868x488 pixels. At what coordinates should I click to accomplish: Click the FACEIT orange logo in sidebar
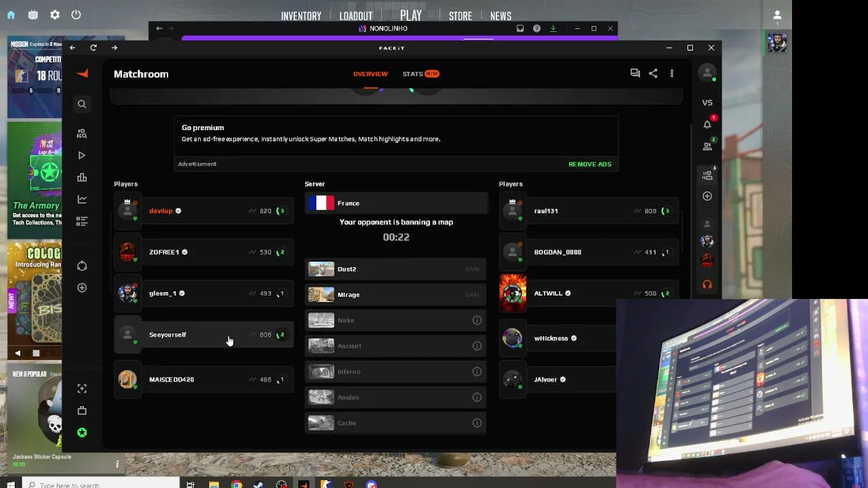click(x=82, y=74)
